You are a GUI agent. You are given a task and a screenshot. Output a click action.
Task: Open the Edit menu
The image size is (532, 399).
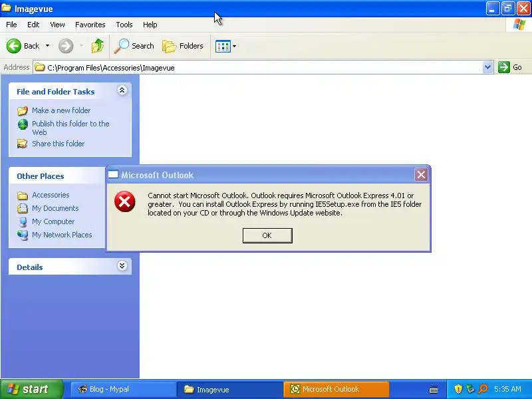pyautogui.click(x=33, y=25)
